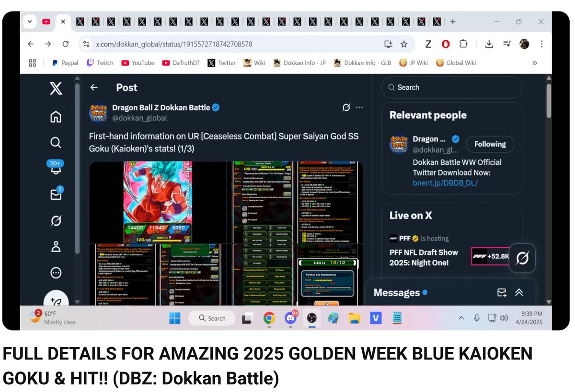This screenshot has height=392, width=575.
Task: Open a new browser tab
Action: point(453,22)
